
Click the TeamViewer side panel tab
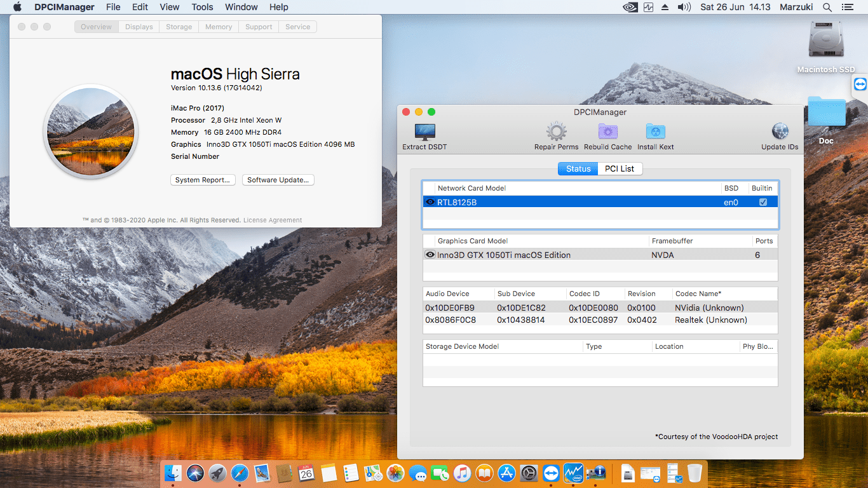pyautogui.click(x=860, y=85)
